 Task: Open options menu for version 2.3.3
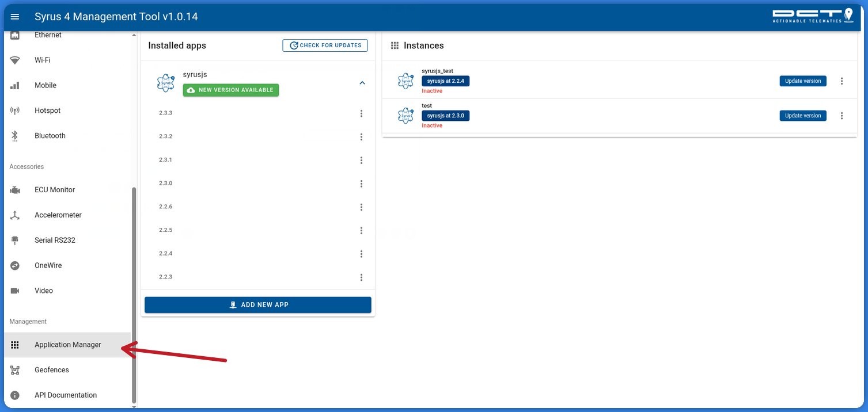coord(361,113)
